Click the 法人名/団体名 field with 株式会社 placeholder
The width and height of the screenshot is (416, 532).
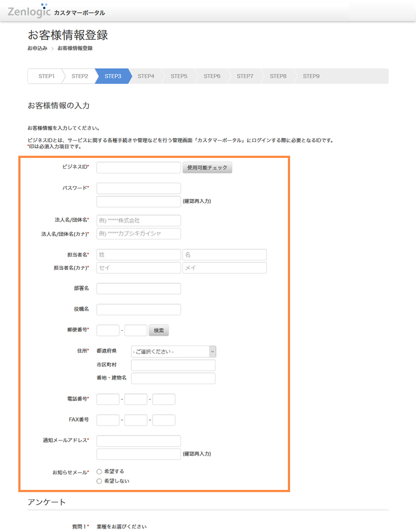[x=139, y=221]
